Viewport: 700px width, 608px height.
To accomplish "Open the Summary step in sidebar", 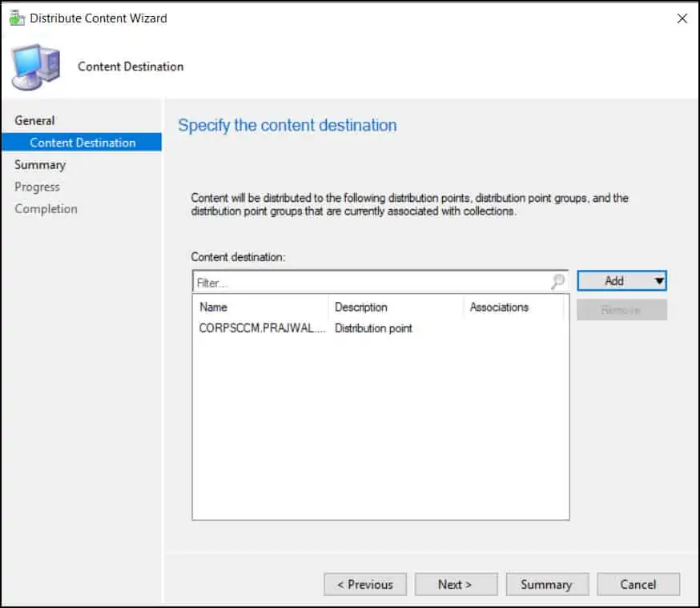I will (x=40, y=165).
